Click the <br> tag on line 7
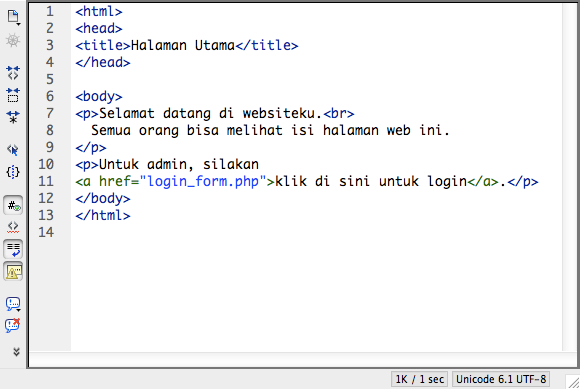The image size is (580, 389). (339, 114)
